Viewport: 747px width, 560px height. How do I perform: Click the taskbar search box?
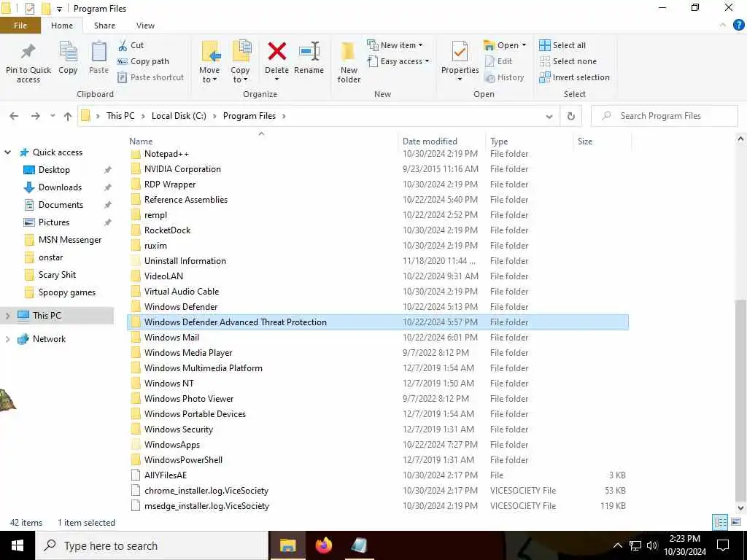click(x=152, y=545)
